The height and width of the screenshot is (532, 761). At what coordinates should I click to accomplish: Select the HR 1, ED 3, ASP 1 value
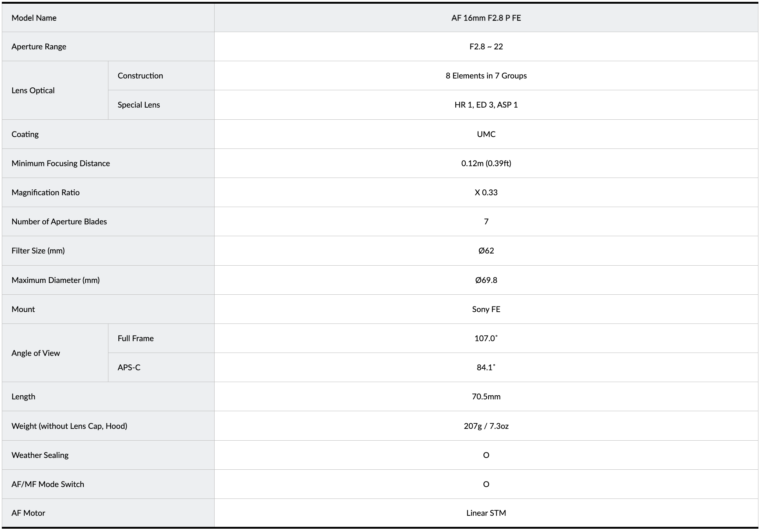pos(486,105)
